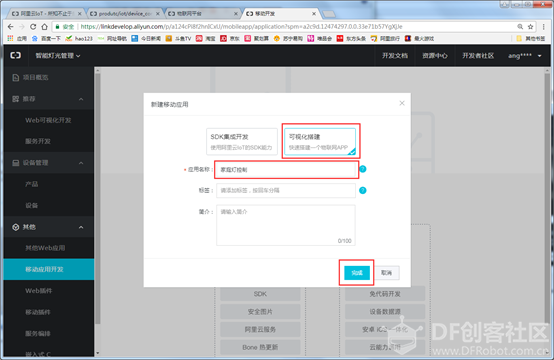Open the 东方头条 bookmark
Viewport: 554px width, 360px height.
click(x=351, y=38)
